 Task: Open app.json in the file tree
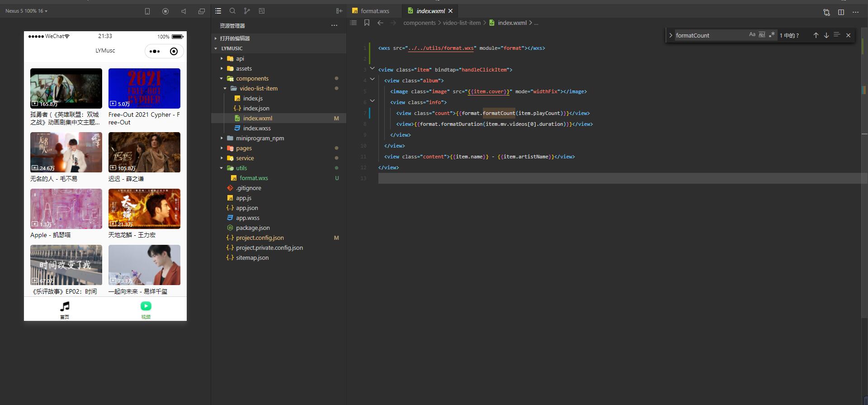(x=278, y=208)
